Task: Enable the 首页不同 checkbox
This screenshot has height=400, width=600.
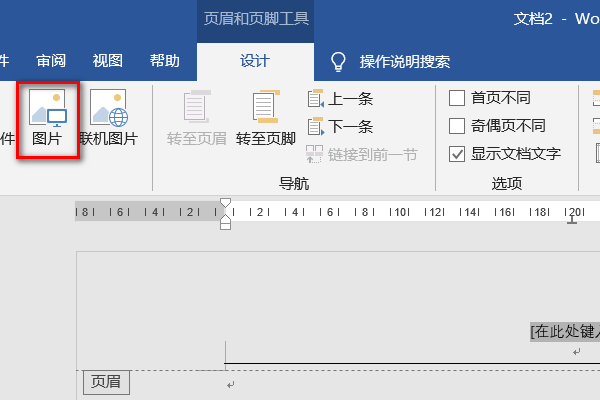Action: [457, 98]
